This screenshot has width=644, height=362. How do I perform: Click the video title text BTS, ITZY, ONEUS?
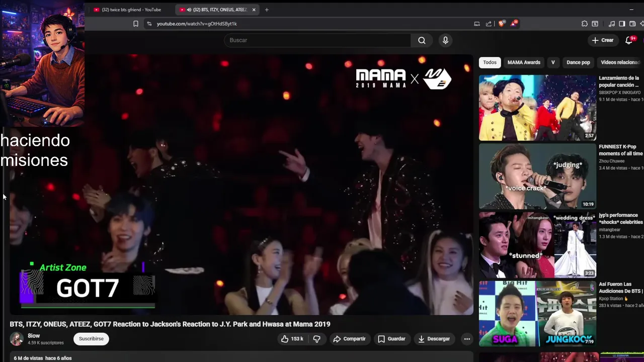coord(170,324)
